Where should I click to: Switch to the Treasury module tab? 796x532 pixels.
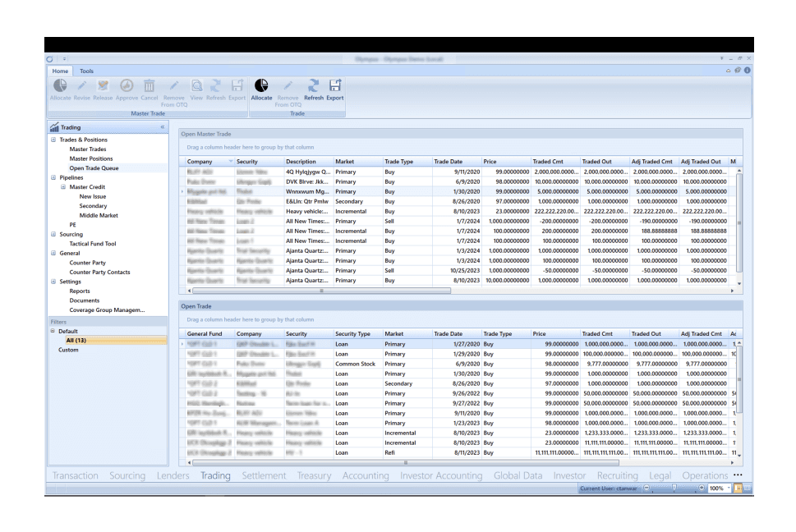click(x=314, y=475)
